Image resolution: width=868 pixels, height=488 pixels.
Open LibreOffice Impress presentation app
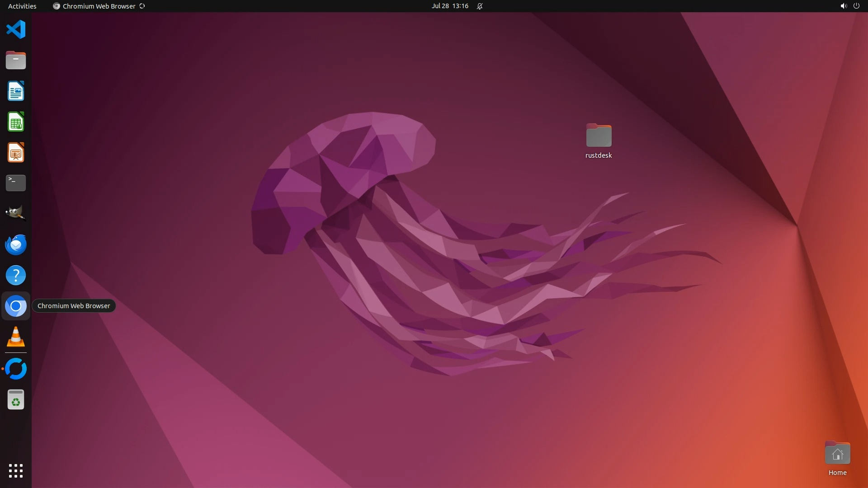[16, 153]
